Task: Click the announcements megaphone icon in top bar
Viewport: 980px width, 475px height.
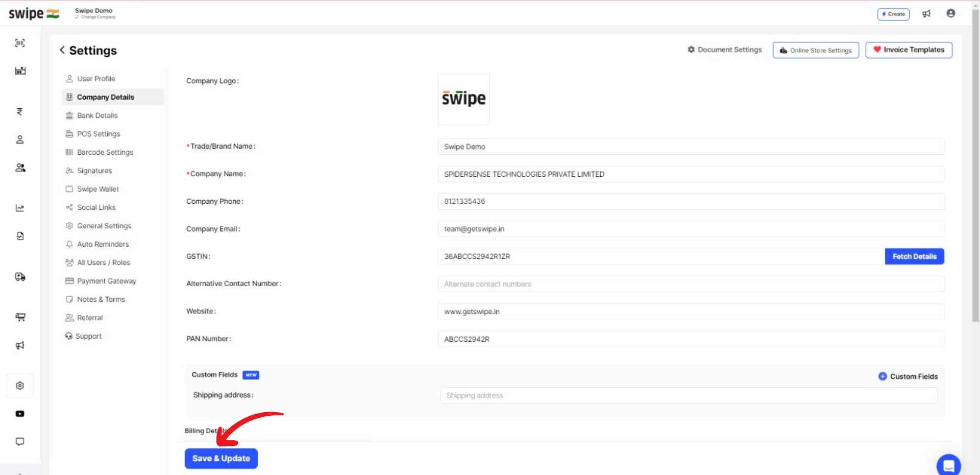Action: (926, 14)
